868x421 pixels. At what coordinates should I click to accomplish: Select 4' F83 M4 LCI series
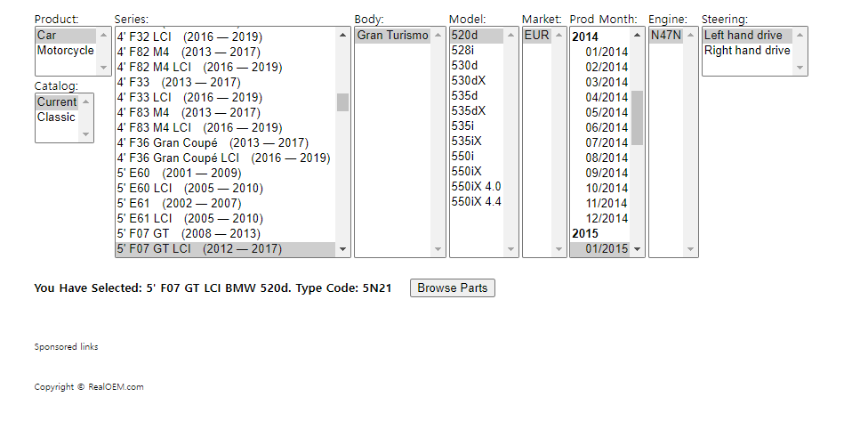tap(225, 128)
